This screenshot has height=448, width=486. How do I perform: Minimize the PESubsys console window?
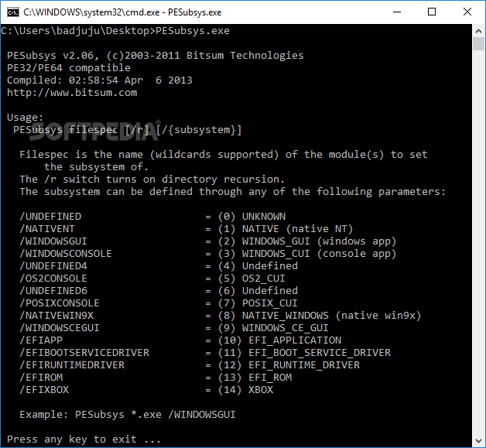point(397,12)
